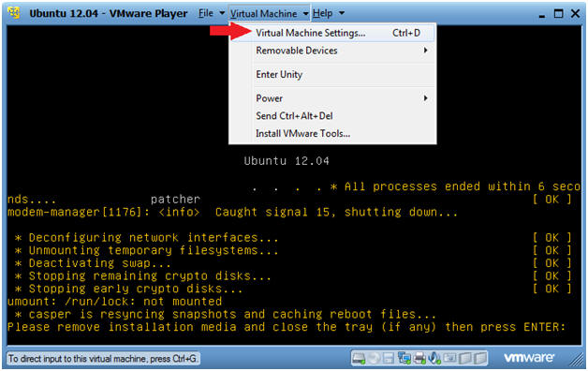Click the 'Please remove installation media' prompt line

click(x=287, y=327)
